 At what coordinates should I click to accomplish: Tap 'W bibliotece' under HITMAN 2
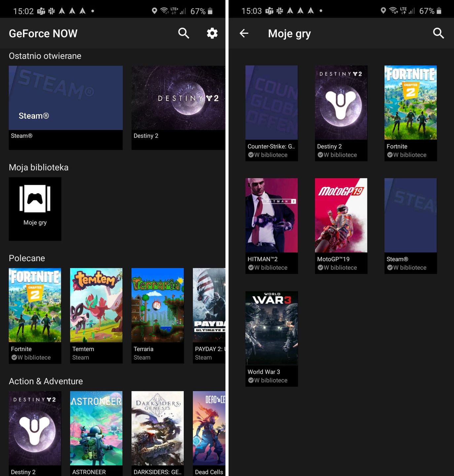(x=268, y=268)
